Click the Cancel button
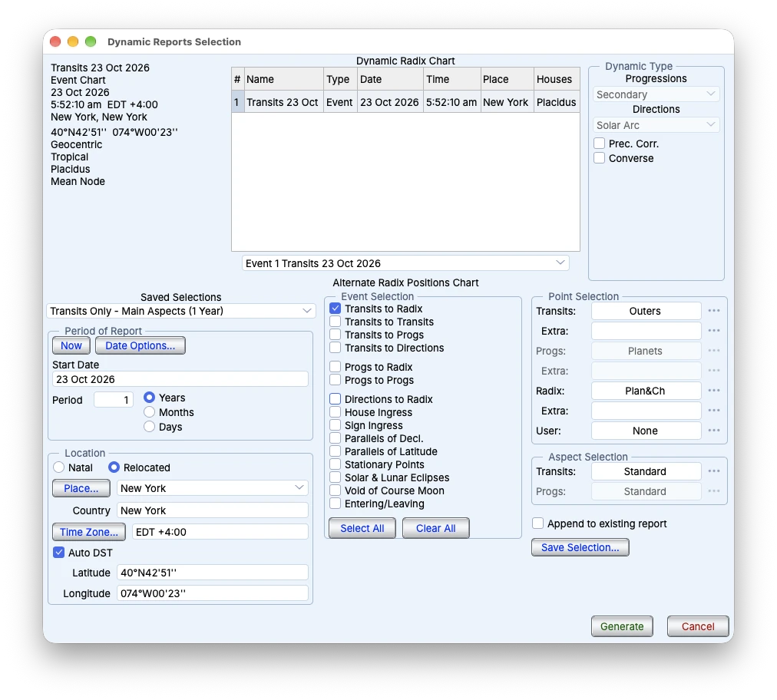The height and width of the screenshot is (700, 777). tap(698, 626)
